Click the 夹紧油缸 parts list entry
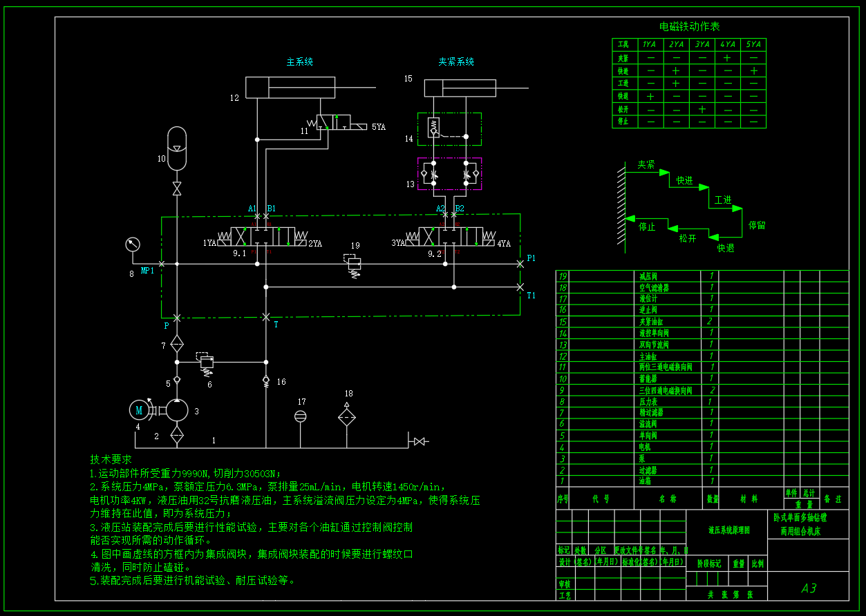 point(650,322)
